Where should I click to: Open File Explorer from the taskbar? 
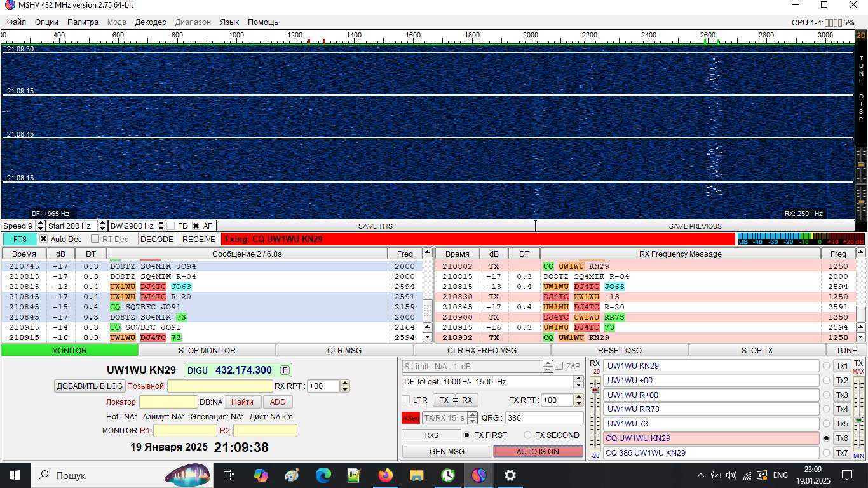(x=416, y=475)
